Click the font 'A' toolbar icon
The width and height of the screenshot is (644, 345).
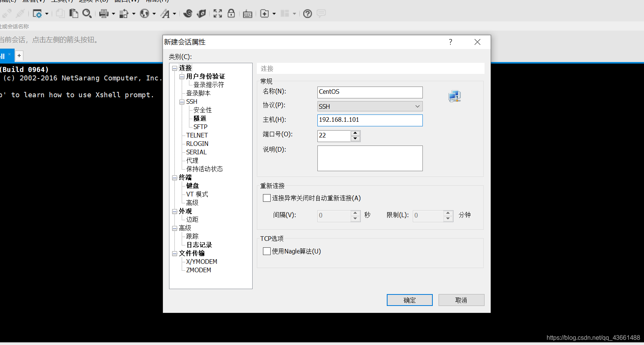pyautogui.click(x=165, y=14)
